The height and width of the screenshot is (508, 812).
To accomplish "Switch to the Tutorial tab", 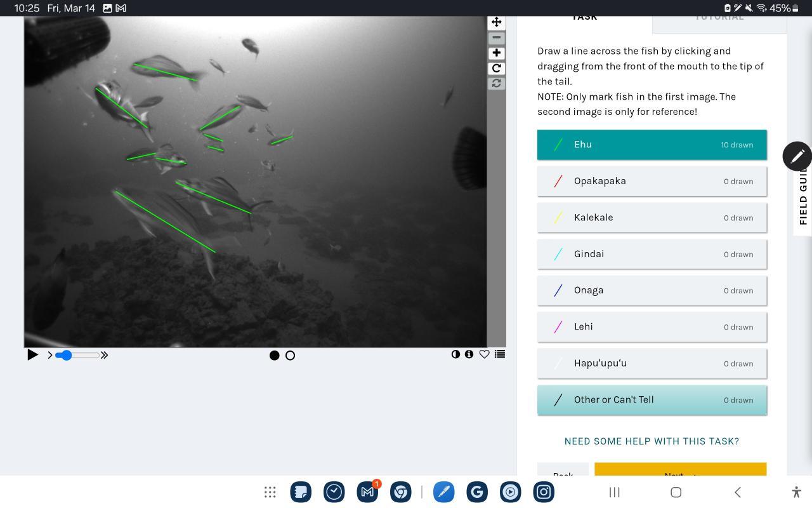I will (719, 24).
